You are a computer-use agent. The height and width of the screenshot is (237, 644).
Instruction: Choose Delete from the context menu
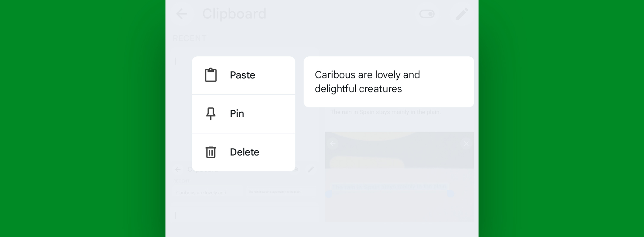click(x=244, y=152)
